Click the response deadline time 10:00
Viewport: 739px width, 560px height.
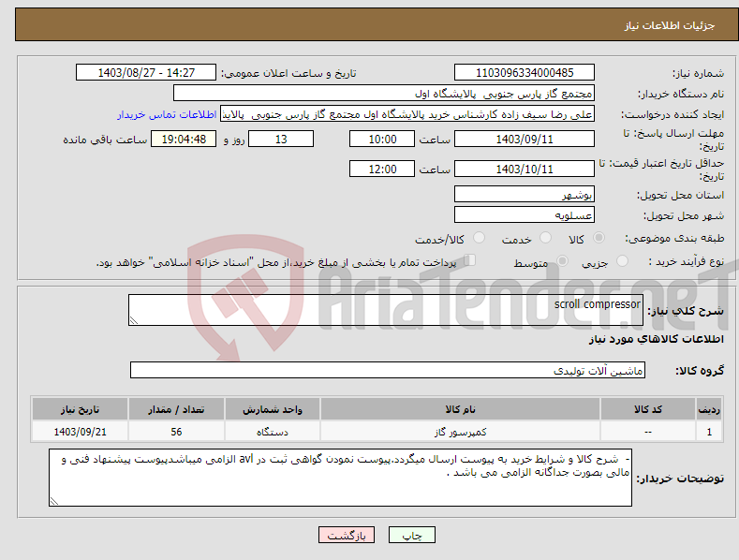point(382,139)
